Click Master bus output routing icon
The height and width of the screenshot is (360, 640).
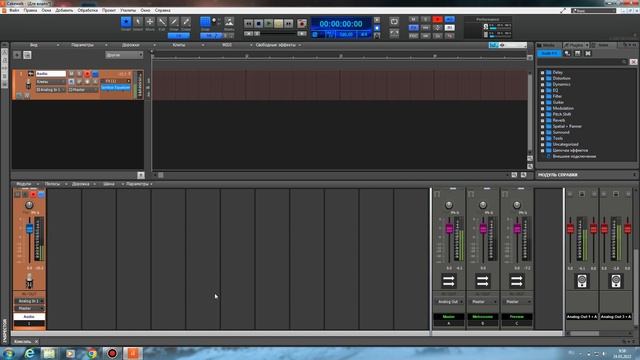tap(449, 281)
